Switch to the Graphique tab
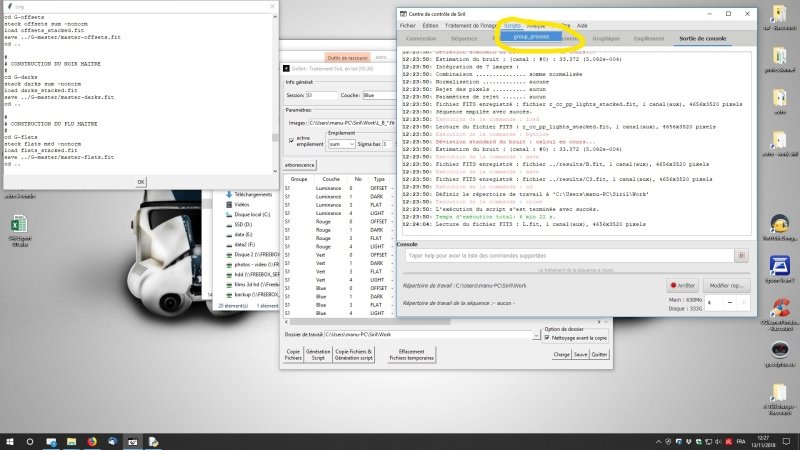This screenshot has height=450, width=800. [606, 39]
